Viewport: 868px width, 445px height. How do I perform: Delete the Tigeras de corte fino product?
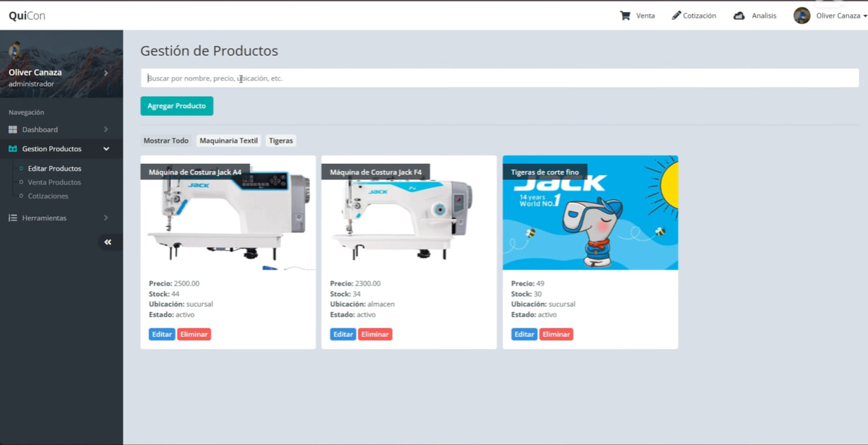click(x=556, y=334)
